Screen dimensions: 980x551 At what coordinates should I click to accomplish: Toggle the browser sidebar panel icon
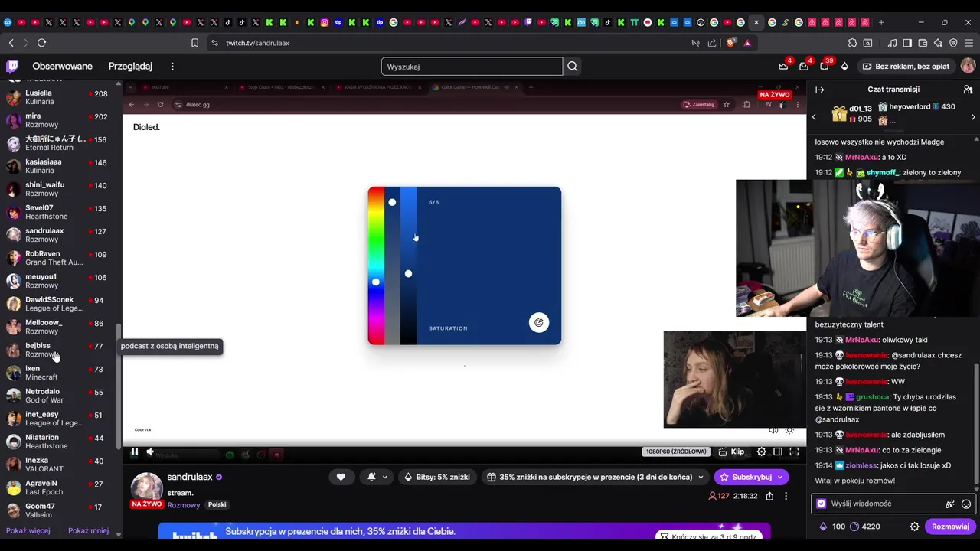(907, 43)
